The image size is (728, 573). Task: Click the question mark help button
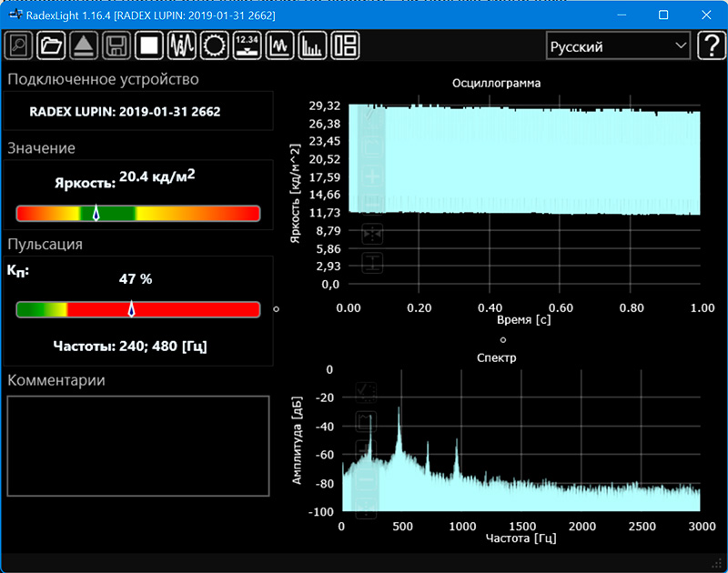(x=710, y=45)
